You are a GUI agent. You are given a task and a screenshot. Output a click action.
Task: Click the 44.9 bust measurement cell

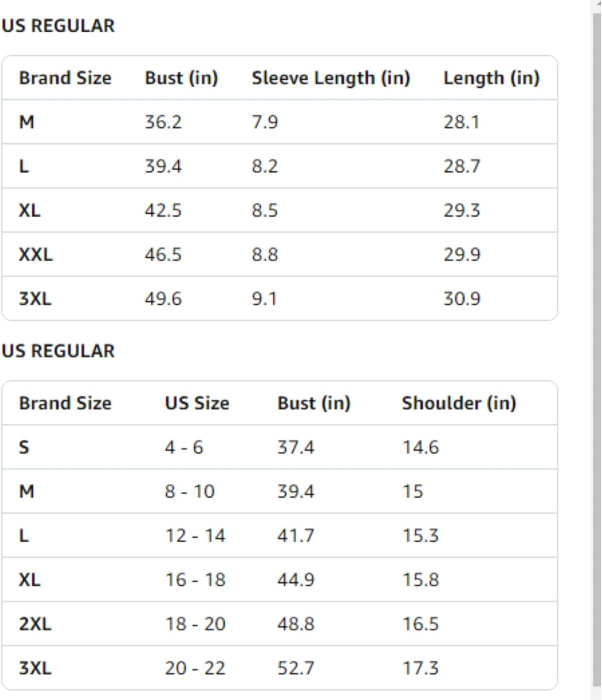tap(296, 580)
